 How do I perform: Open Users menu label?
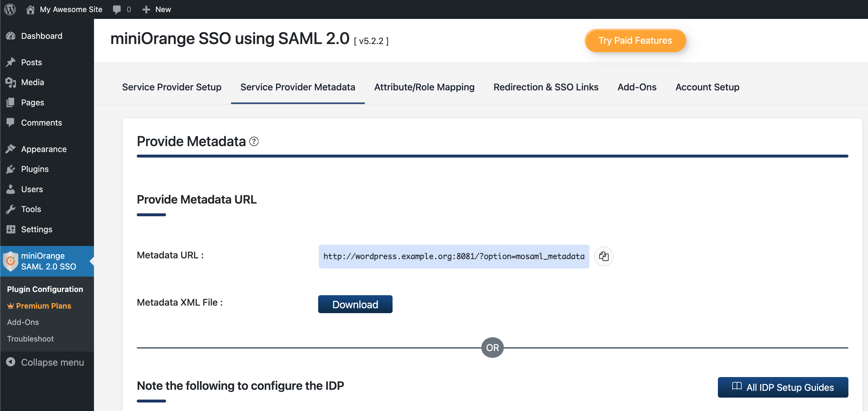pyautogui.click(x=32, y=189)
